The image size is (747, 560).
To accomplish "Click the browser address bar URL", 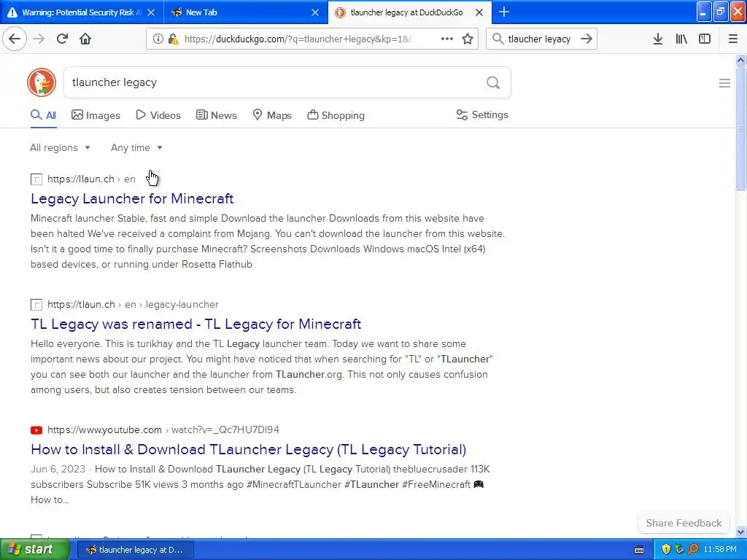I will pos(298,39).
